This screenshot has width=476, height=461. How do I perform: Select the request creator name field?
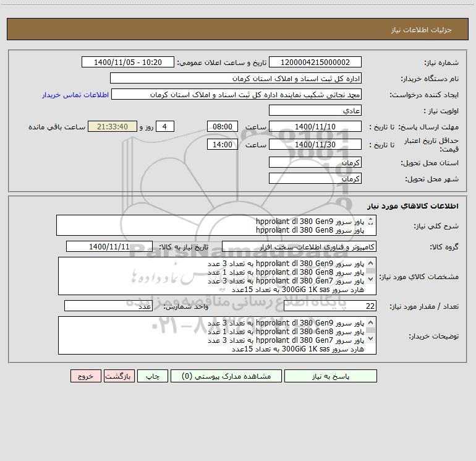pyautogui.click(x=237, y=94)
